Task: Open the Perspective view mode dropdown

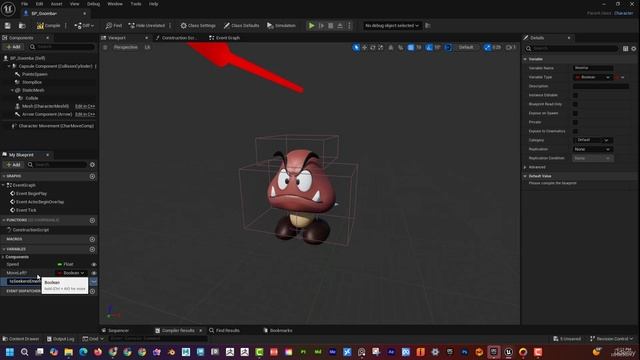Action: [x=126, y=47]
